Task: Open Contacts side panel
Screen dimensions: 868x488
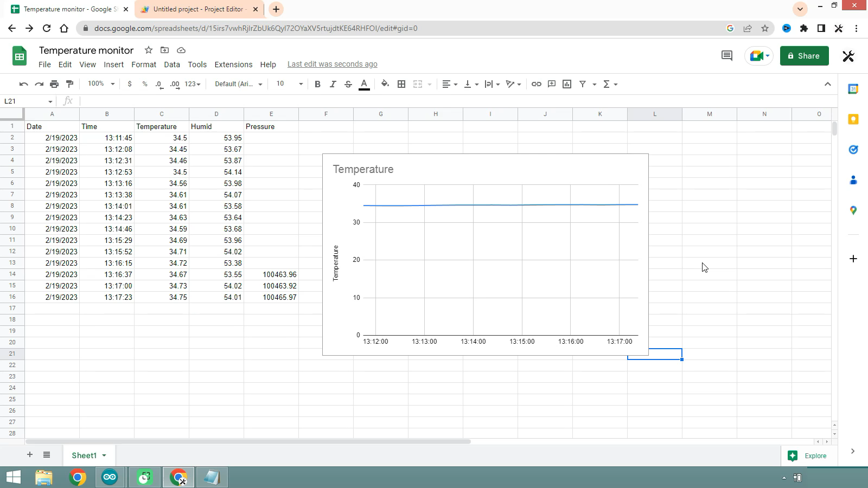Action: point(853,180)
